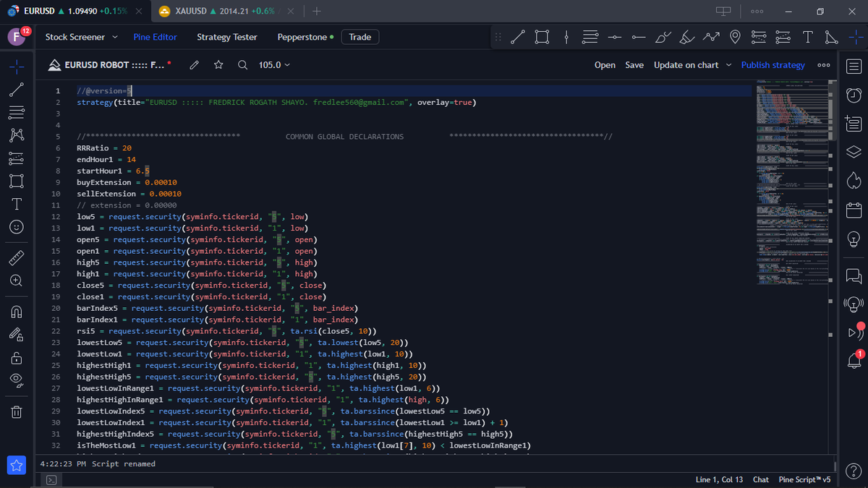868x488 pixels.
Task: Grab the floating toolbar drag handle
Action: click(x=498, y=37)
